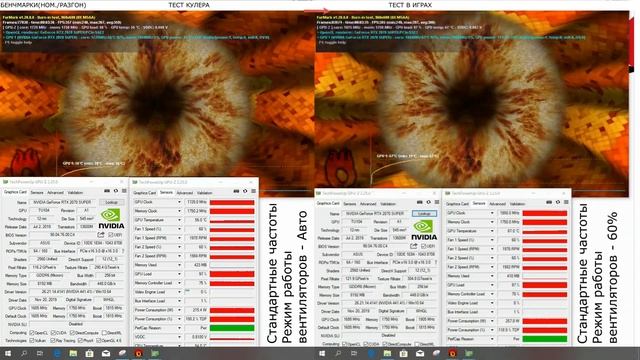The image size is (640, 360).
Task: Click Bus Interface question mark in 60%-mode window
Action: 436,262
